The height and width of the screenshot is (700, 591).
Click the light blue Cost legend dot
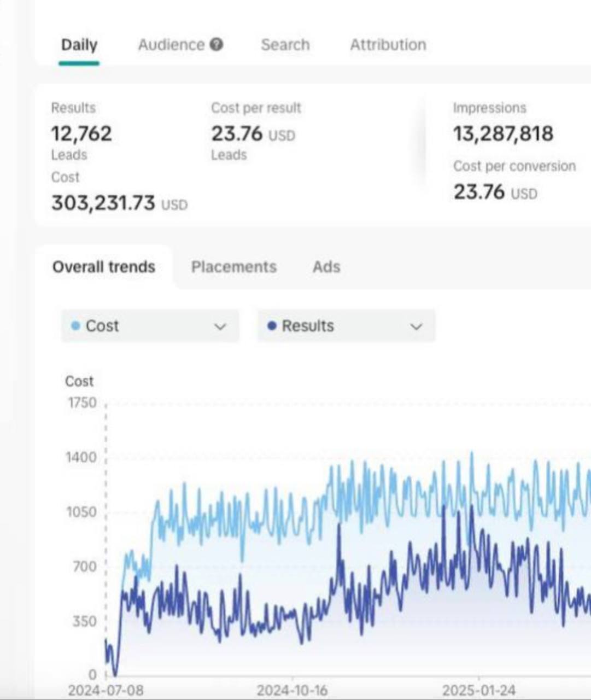[x=76, y=326]
